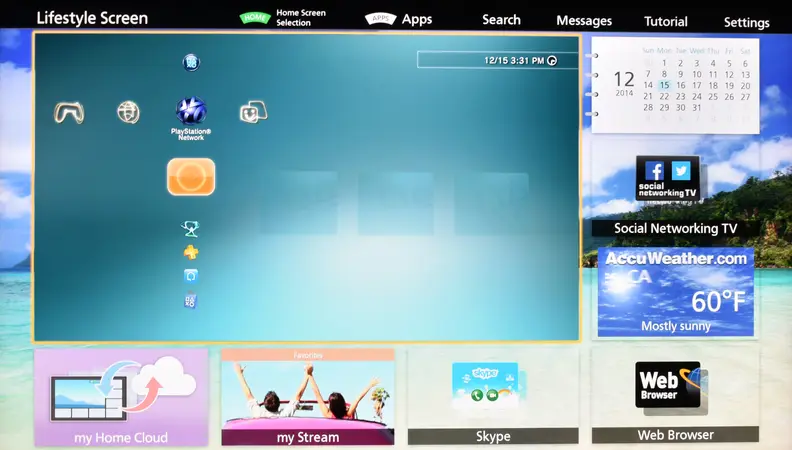Select the Friends smiley faces icon
This screenshot has width=792, height=450.
[254, 112]
